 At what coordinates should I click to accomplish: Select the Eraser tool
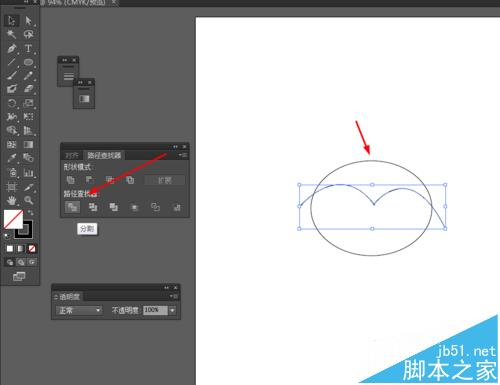[x=28, y=89]
